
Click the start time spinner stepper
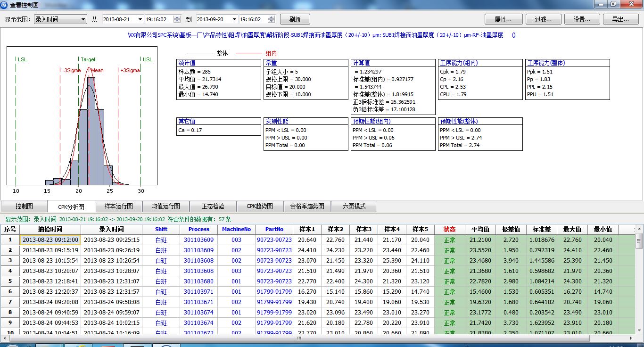tap(177, 19)
